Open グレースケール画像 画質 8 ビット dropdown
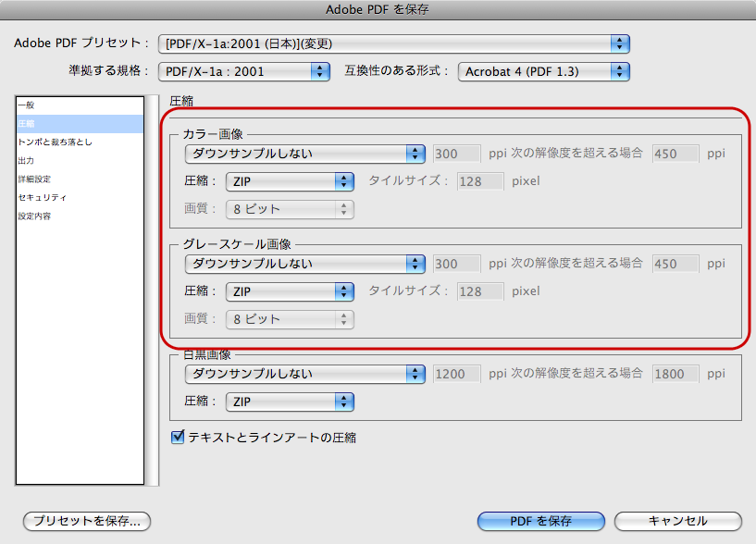Image resolution: width=756 pixels, height=544 pixels. (290, 319)
